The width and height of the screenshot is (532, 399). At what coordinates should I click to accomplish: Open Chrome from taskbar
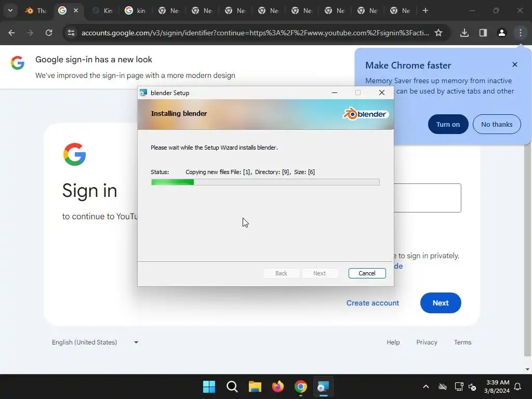click(301, 387)
